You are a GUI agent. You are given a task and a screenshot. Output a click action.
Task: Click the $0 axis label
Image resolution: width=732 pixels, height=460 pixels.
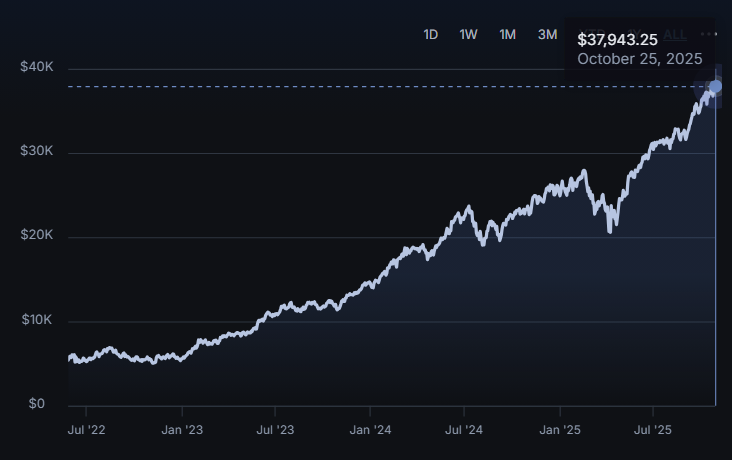tap(37, 403)
